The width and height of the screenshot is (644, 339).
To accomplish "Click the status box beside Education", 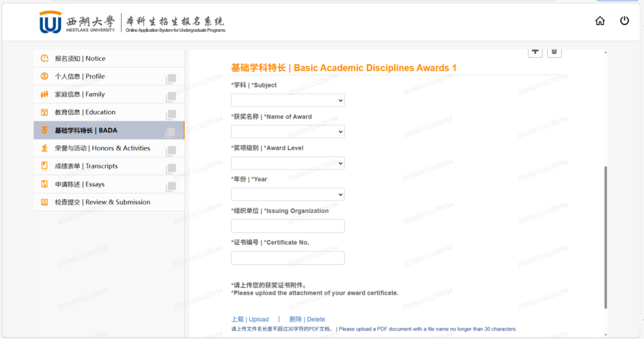I will [x=171, y=115].
